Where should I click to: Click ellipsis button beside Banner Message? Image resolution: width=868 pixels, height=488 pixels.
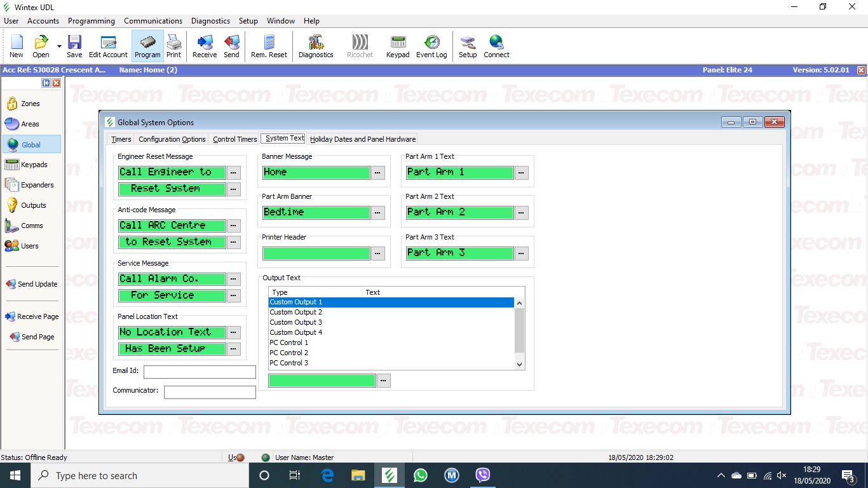378,173
